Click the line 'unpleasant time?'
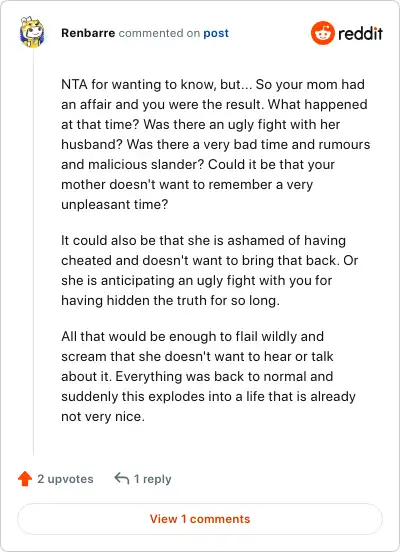Screen dimensions: 400x552 pyautogui.click(x=115, y=205)
